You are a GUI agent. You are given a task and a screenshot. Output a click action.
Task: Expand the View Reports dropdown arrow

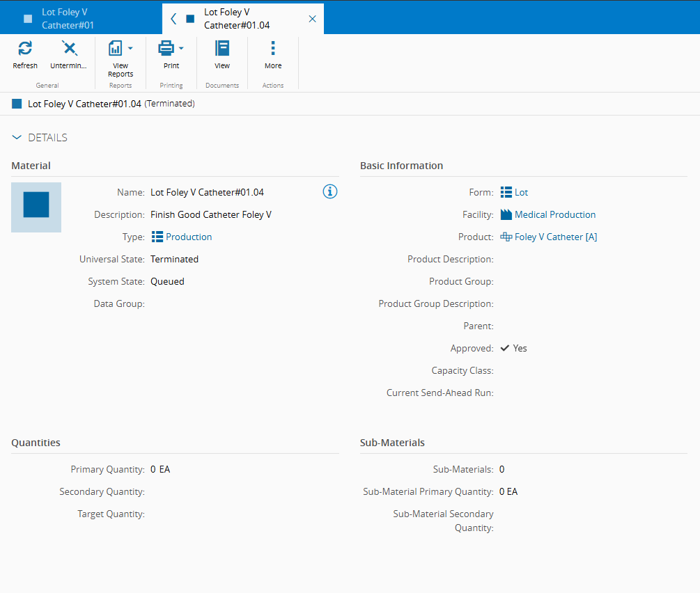point(130,49)
